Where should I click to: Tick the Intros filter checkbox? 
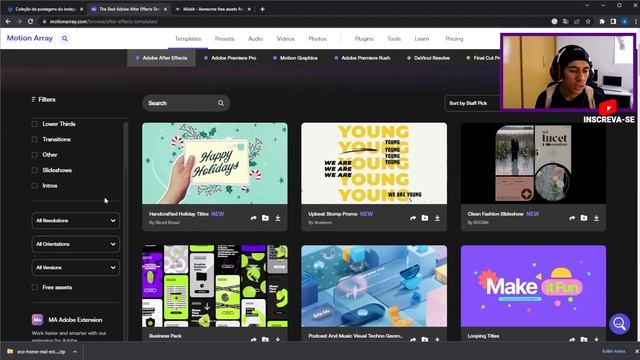pos(34,186)
